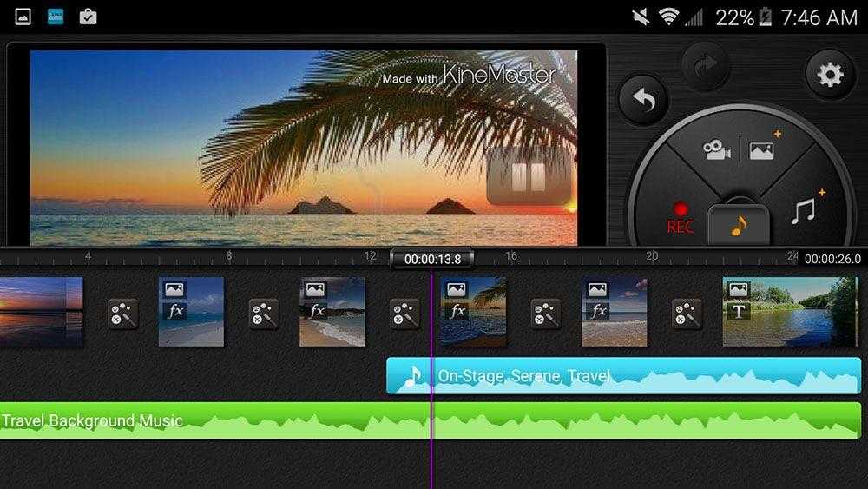Tap the video preview window
Screen dimensions: 868x489
pyautogui.click(x=304, y=148)
